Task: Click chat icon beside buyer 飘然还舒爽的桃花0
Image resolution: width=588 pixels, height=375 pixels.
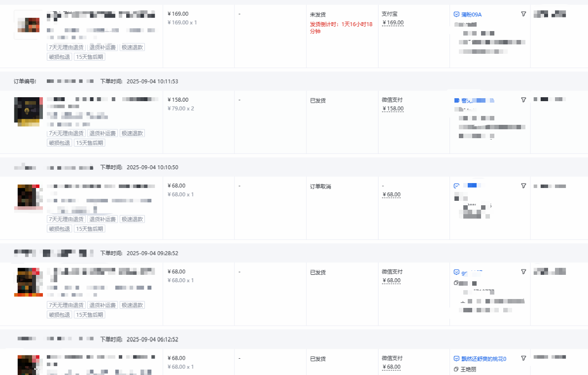Action: [x=456, y=359]
